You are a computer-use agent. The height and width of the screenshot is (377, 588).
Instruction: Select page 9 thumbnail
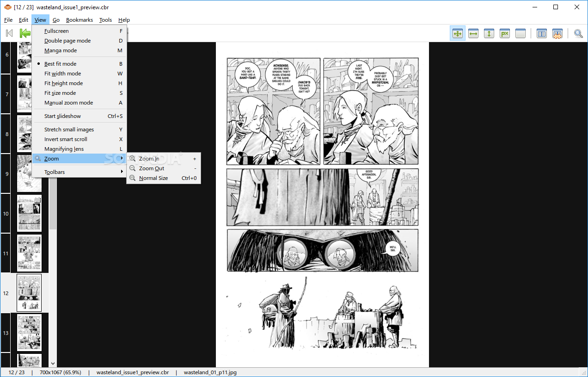29,173
